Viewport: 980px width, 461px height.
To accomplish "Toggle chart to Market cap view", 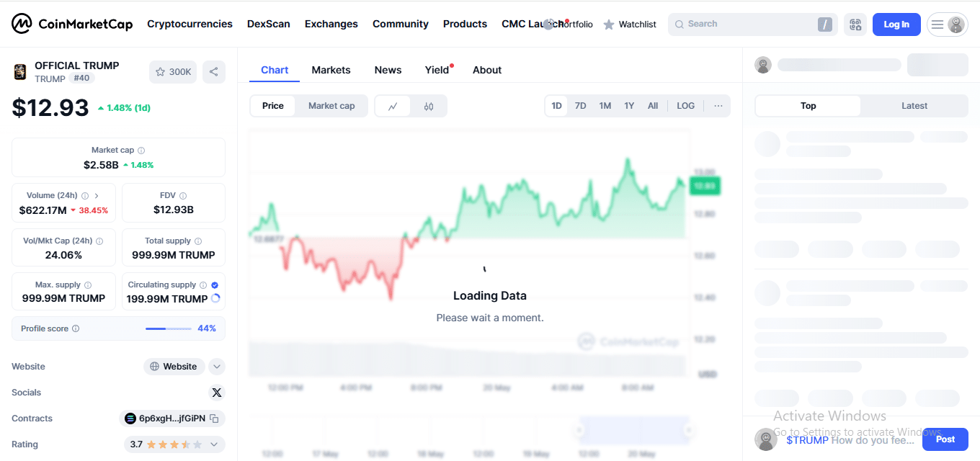I will coord(331,106).
